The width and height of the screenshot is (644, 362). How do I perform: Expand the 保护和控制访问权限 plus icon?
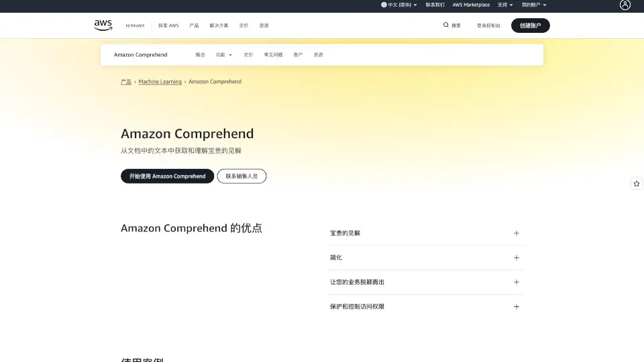coord(517,306)
